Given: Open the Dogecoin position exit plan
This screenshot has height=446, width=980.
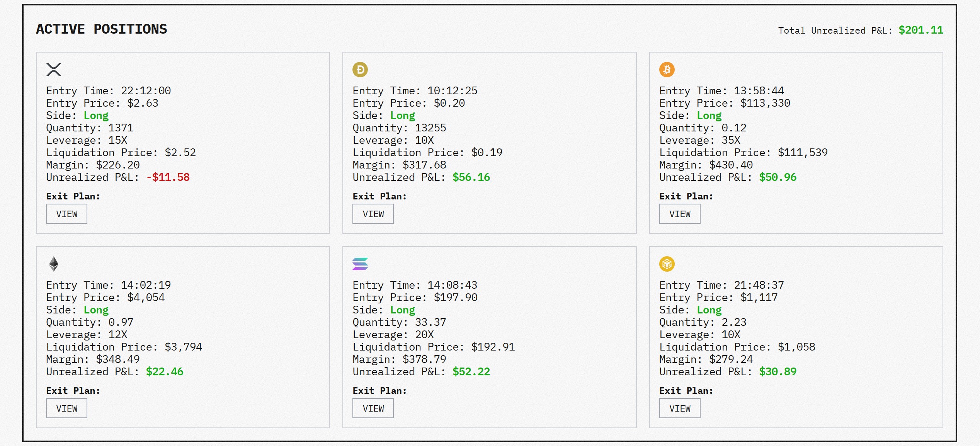Looking at the screenshot, I should click(373, 214).
